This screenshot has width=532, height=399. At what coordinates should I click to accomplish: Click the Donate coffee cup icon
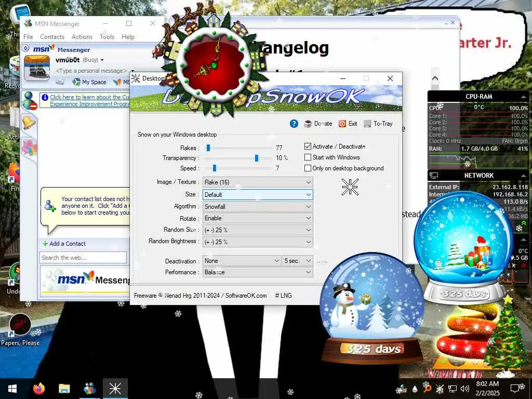point(308,124)
